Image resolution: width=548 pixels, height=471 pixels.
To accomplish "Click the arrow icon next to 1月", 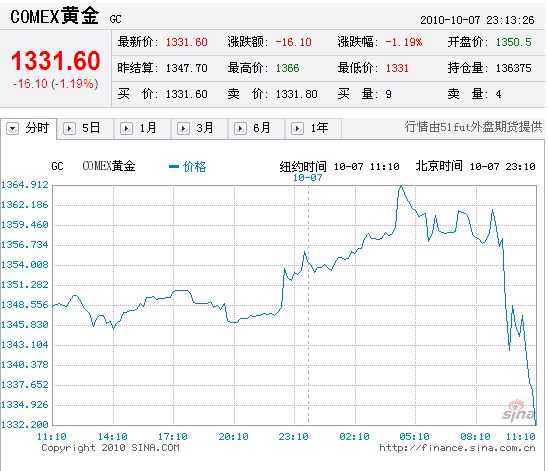I will click(x=126, y=128).
